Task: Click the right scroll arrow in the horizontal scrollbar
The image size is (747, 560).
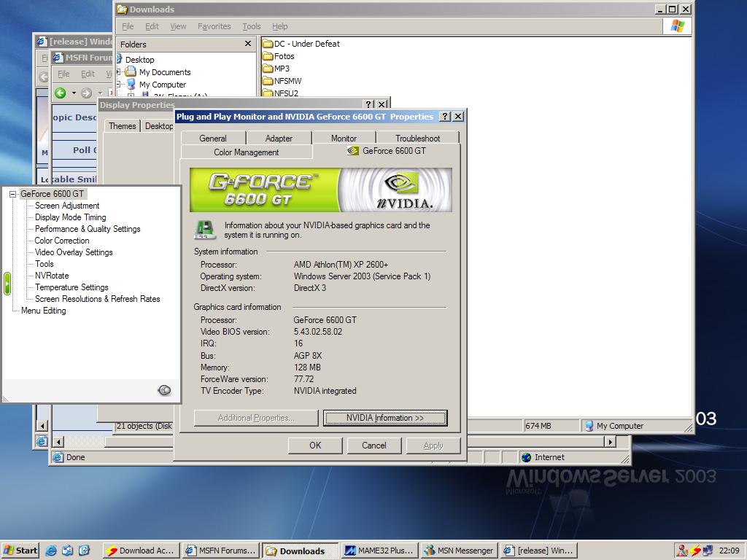Action: click(611, 442)
